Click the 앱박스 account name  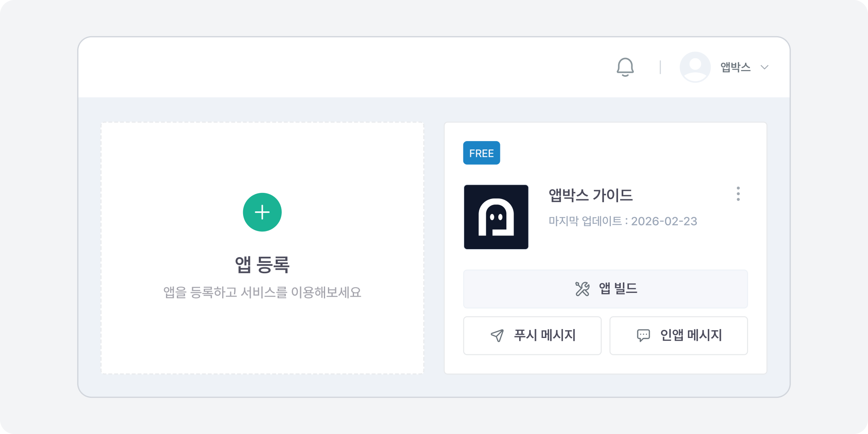point(735,67)
